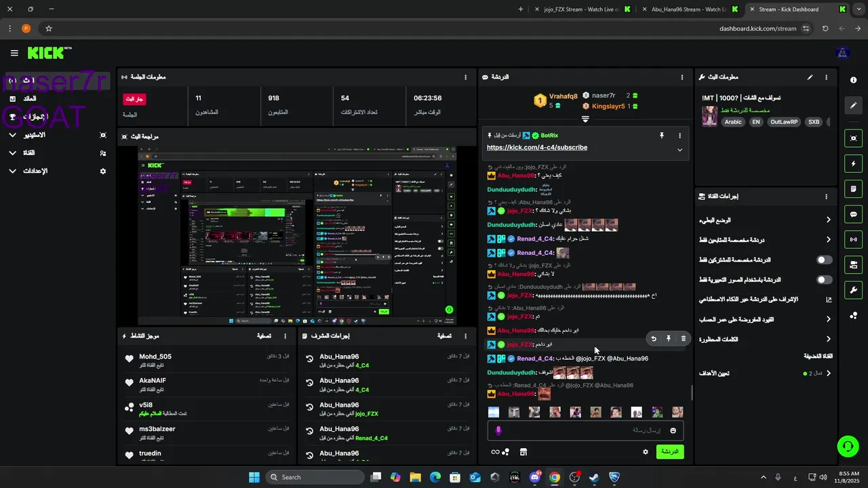Open the document note icon in right rail
Screen dimensions: 868x488
coord(853,188)
